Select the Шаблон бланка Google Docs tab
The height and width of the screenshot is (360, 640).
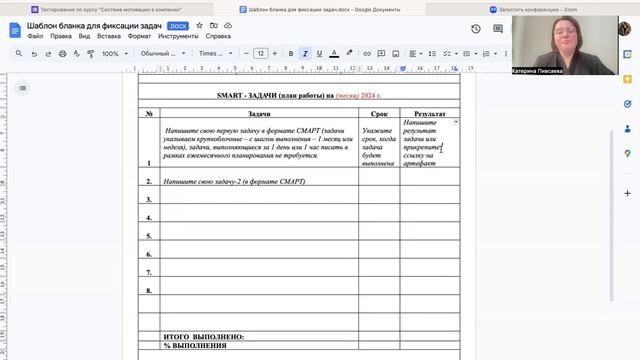320,9
